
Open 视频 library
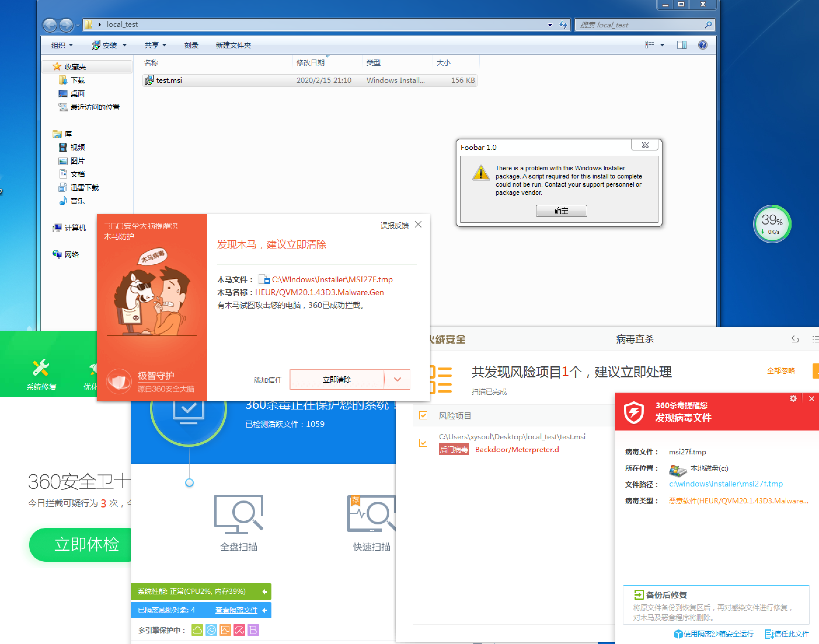pos(72,147)
